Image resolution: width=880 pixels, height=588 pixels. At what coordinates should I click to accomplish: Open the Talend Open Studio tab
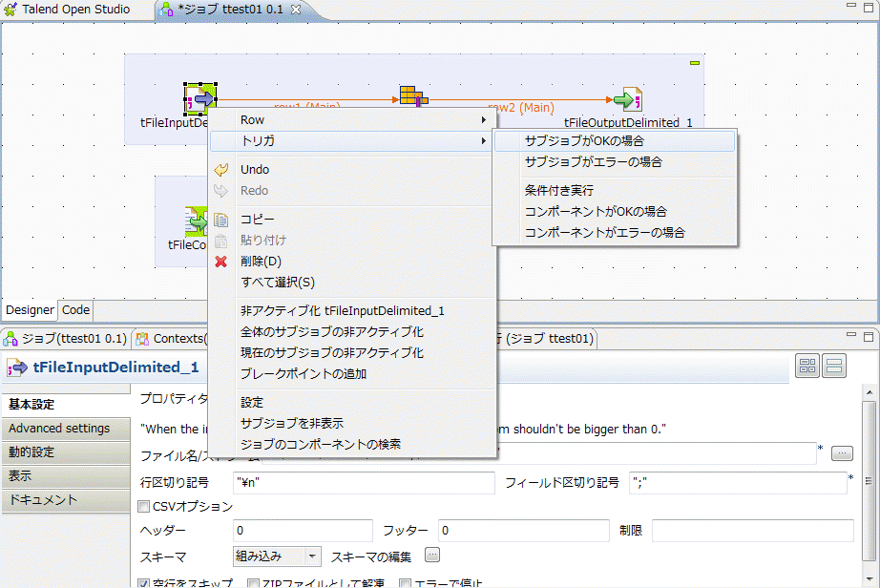67,10
